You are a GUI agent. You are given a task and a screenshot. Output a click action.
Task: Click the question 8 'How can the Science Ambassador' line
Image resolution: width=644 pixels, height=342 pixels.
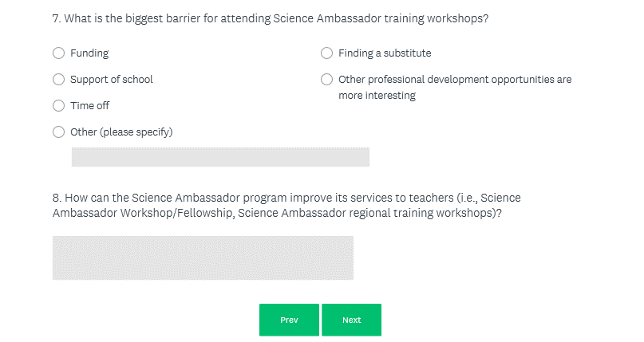click(286, 198)
